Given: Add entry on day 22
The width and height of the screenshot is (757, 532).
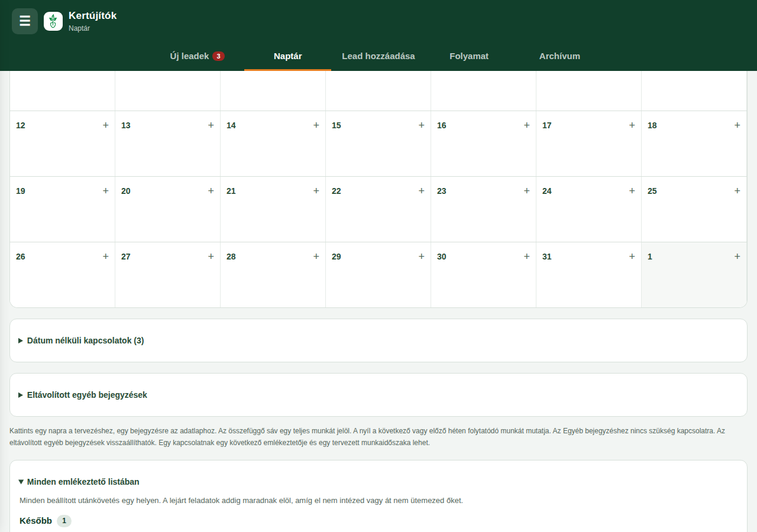Looking at the screenshot, I should (x=422, y=191).
